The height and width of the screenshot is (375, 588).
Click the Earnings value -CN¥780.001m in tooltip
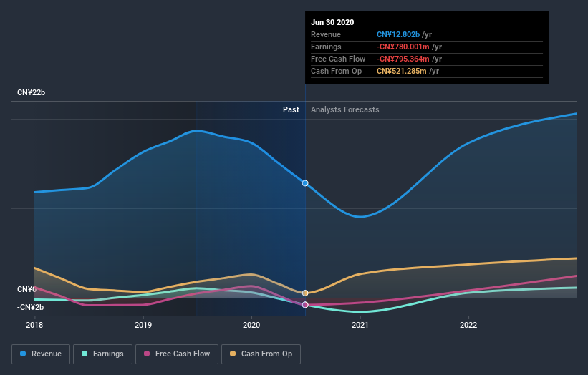[x=403, y=47]
